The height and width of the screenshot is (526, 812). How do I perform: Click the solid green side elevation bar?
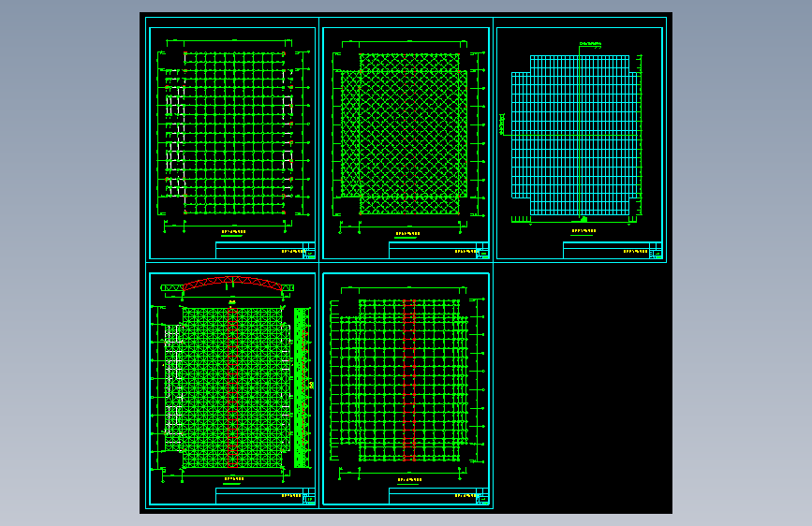point(301,387)
